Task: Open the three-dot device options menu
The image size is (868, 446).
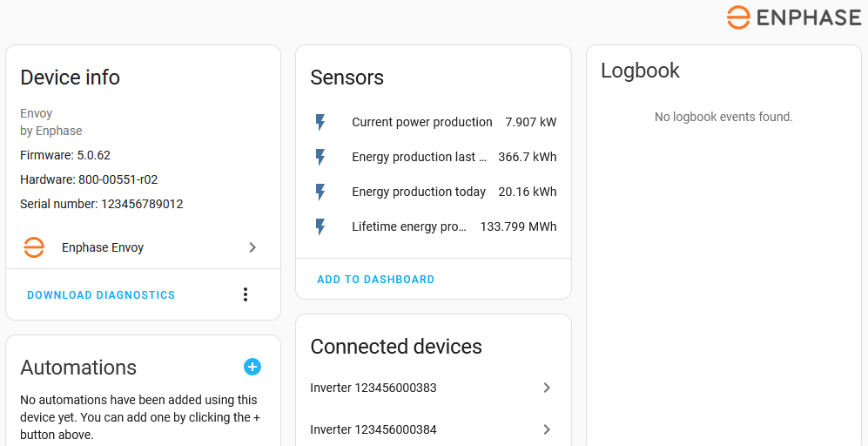Action: pyautogui.click(x=246, y=294)
